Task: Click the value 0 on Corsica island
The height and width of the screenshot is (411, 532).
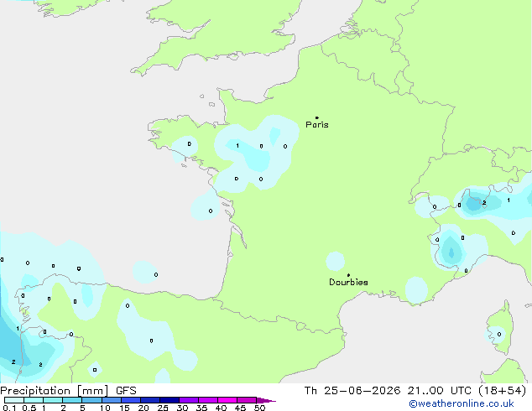Action: point(499,335)
